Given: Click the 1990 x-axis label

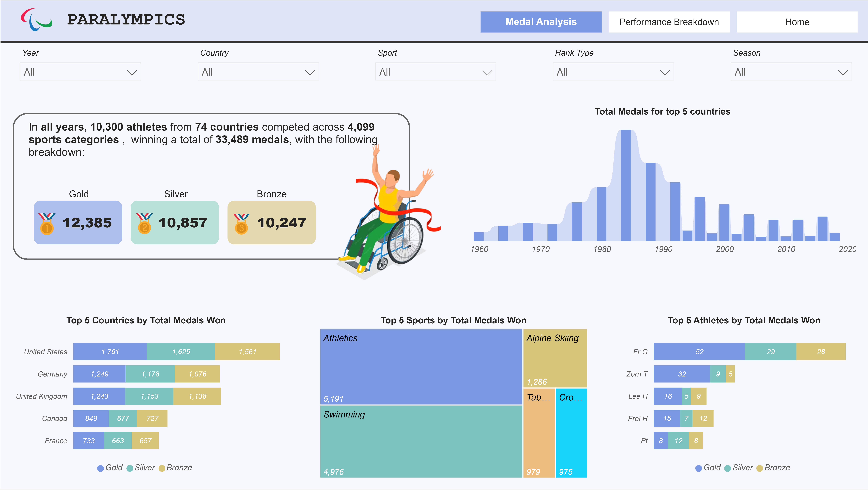Looking at the screenshot, I should pyautogui.click(x=663, y=249).
